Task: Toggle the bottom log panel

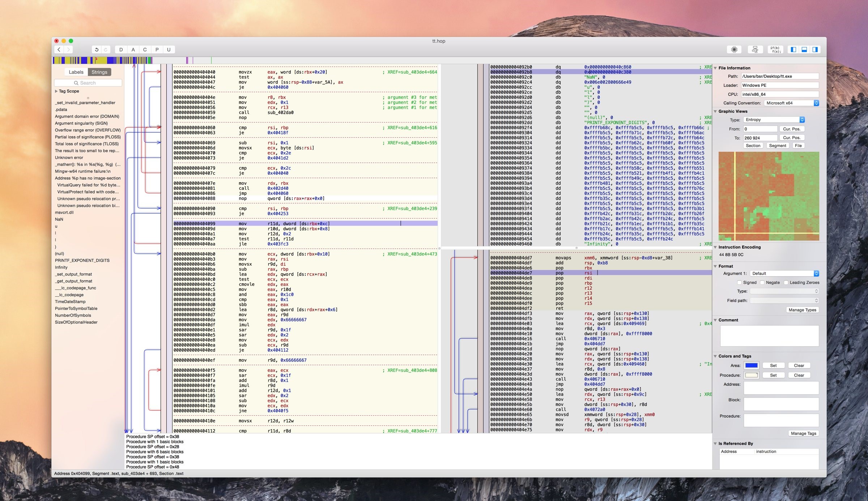Action: 804,50
